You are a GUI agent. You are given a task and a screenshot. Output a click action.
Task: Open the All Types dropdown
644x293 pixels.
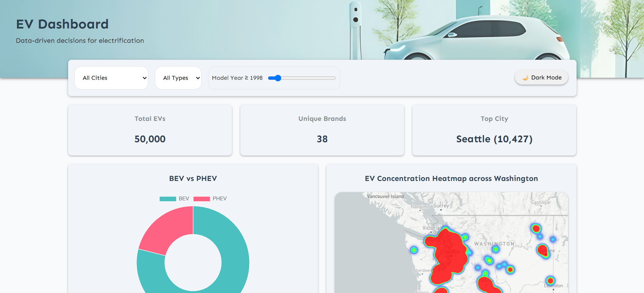pos(178,78)
